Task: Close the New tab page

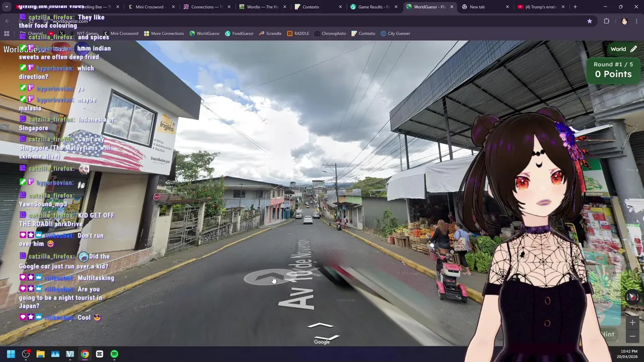Action: (507, 7)
